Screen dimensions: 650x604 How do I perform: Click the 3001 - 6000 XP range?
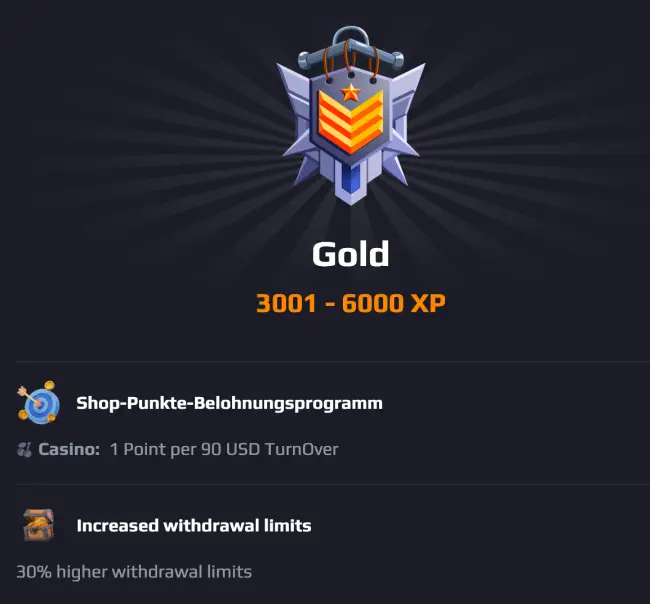coord(351,303)
